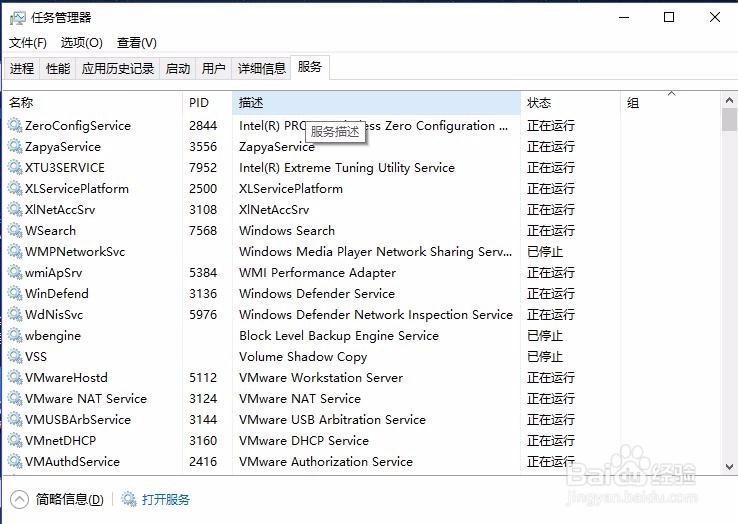This screenshot has height=524, width=738.
Task: Click the Volume Shadow Copy description
Action: (303, 357)
